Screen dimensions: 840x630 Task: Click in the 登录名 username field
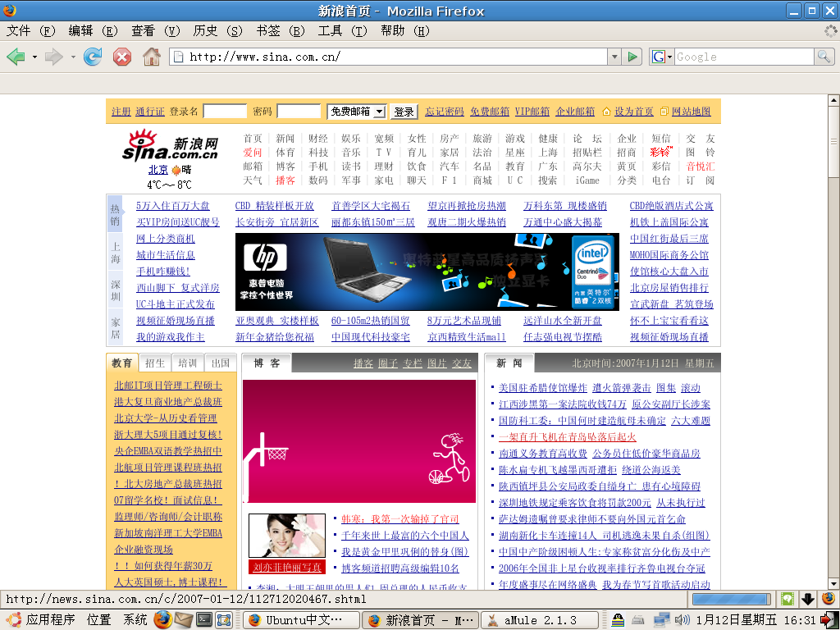[x=225, y=112]
